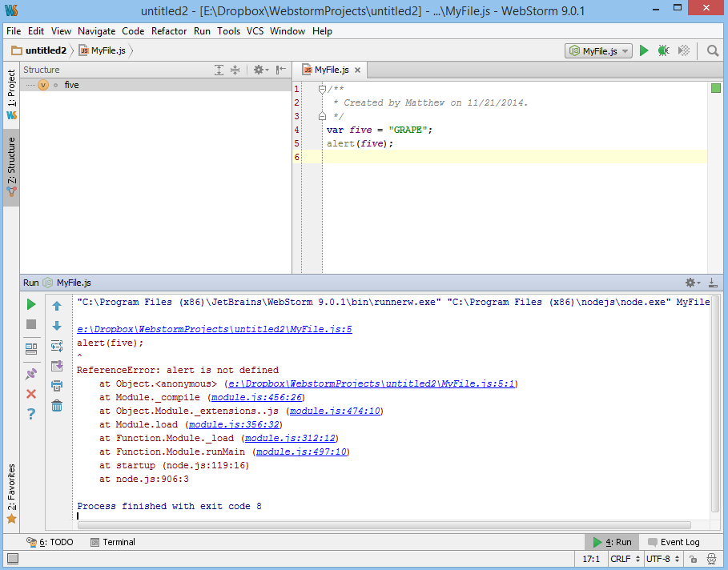Open the Navigate menu
Screen dimensions: 728x570
pyautogui.click(x=96, y=31)
